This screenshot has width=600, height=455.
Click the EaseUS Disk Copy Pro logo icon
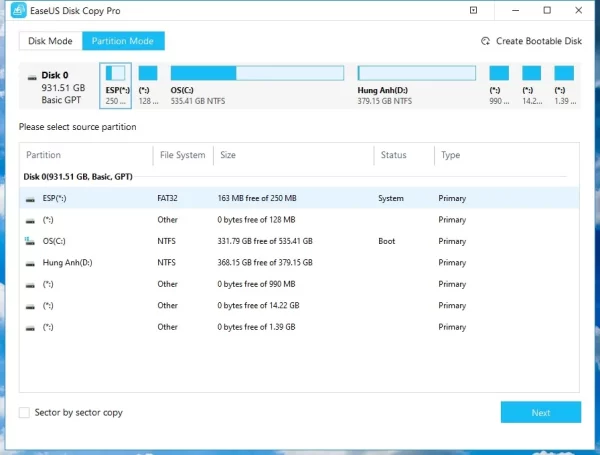18,10
